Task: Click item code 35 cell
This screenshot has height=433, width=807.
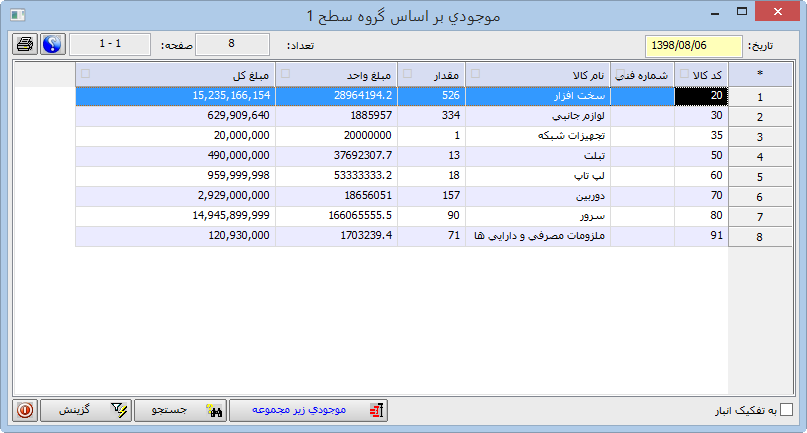Action: pyautogui.click(x=701, y=136)
